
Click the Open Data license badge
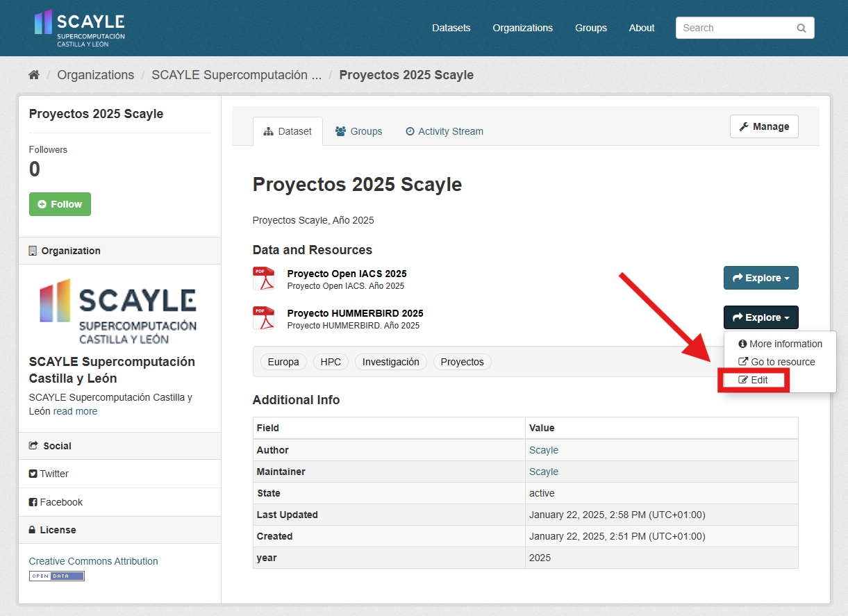tap(57, 576)
